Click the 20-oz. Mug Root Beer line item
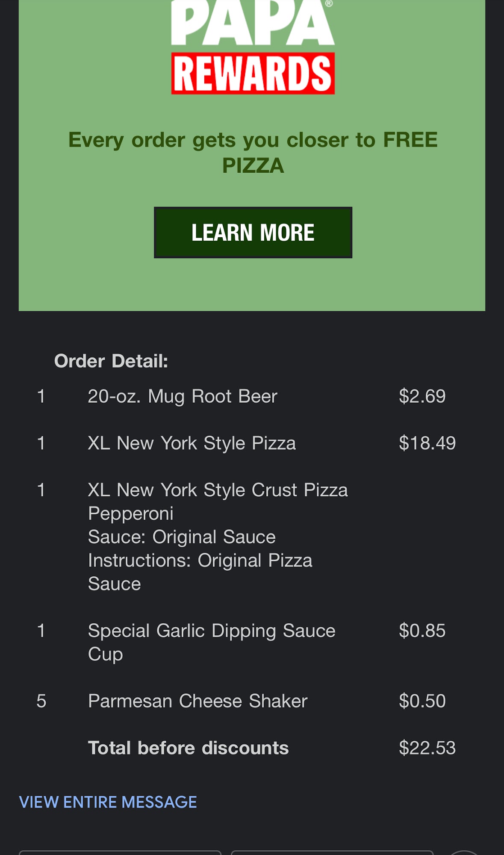The height and width of the screenshot is (855, 504). (x=182, y=396)
